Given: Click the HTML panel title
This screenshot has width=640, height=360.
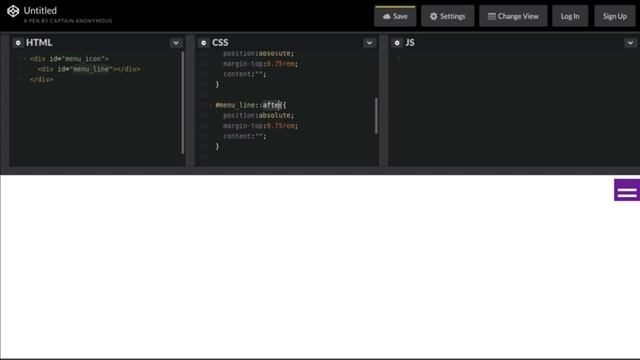Looking at the screenshot, I should click(39, 42).
